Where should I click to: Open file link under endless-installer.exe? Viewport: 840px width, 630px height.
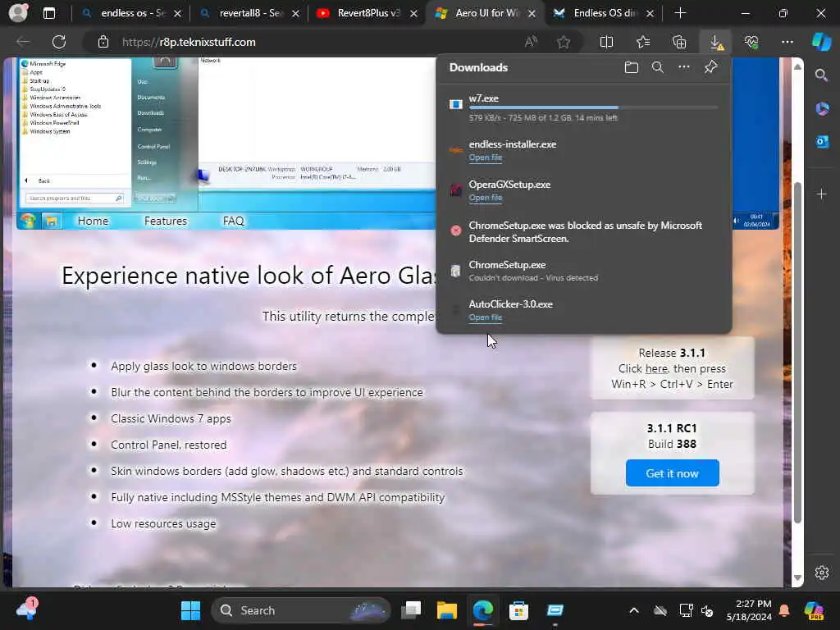486,157
